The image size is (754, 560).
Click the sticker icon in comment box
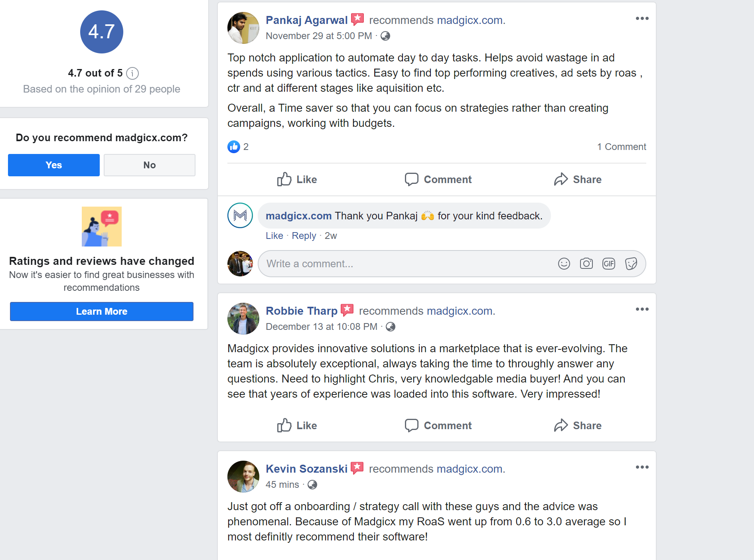click(631, 264)
